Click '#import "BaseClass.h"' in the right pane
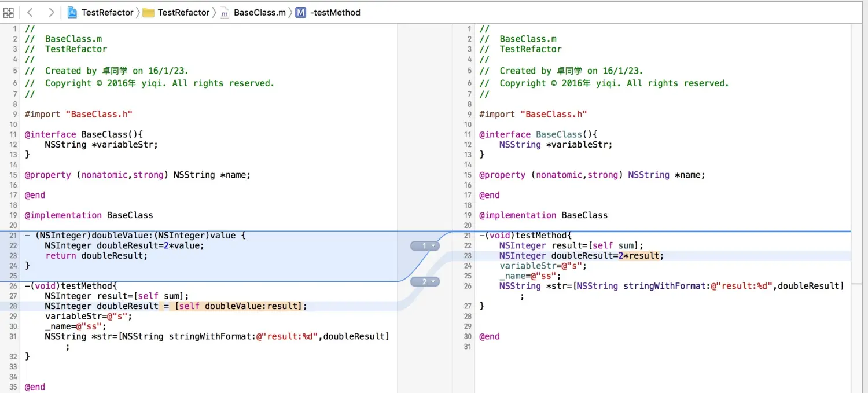Screen dimensions: 868x393 533,114
